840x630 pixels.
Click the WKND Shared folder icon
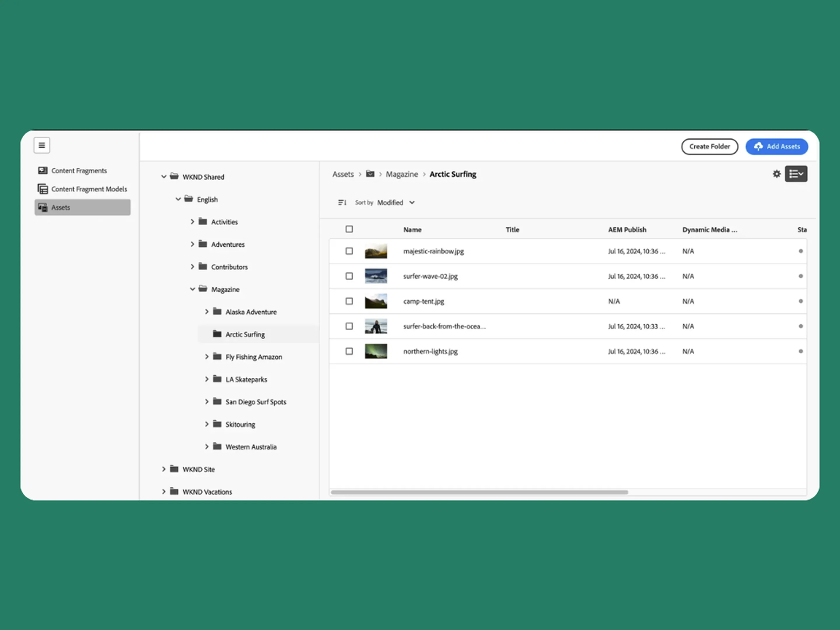[174, 176]
